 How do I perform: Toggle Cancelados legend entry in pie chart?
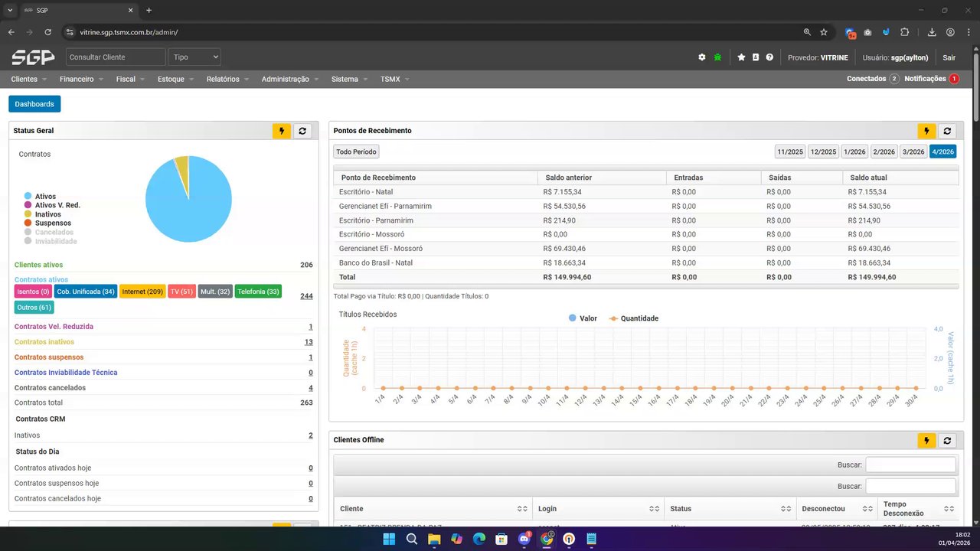[x=49, y=232]
